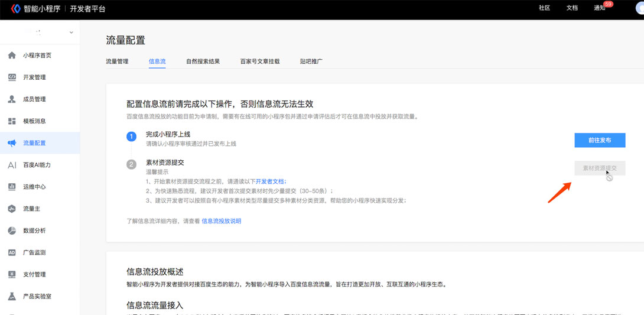This screenshot has width=644, height=315.
Task: Expand the app selector dropdown chevron
Action: point(71,33)
